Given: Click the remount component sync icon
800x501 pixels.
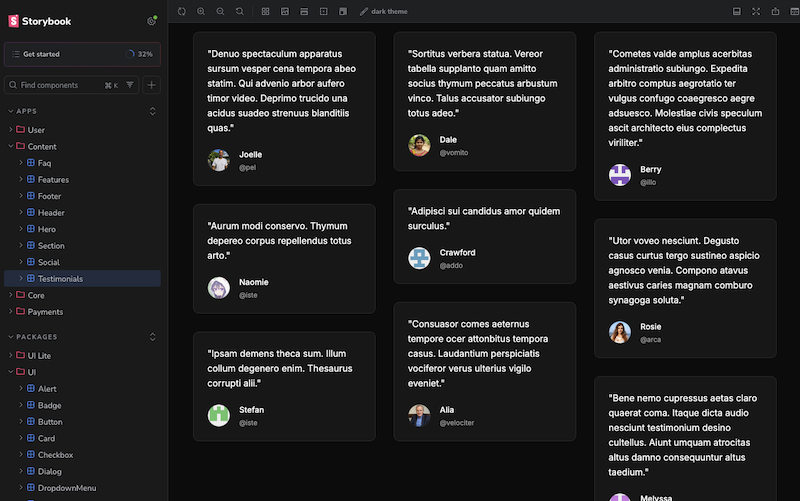Looking at the screenshot, I should (x=182, y=11).
